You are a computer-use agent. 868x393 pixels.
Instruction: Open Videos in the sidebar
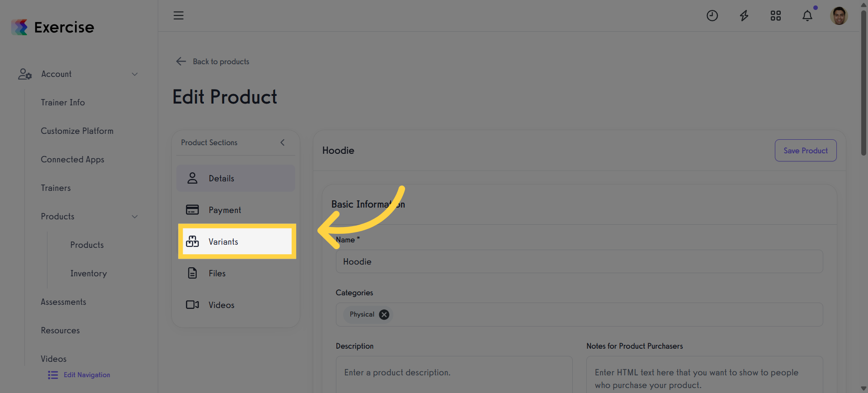point(53,359)
